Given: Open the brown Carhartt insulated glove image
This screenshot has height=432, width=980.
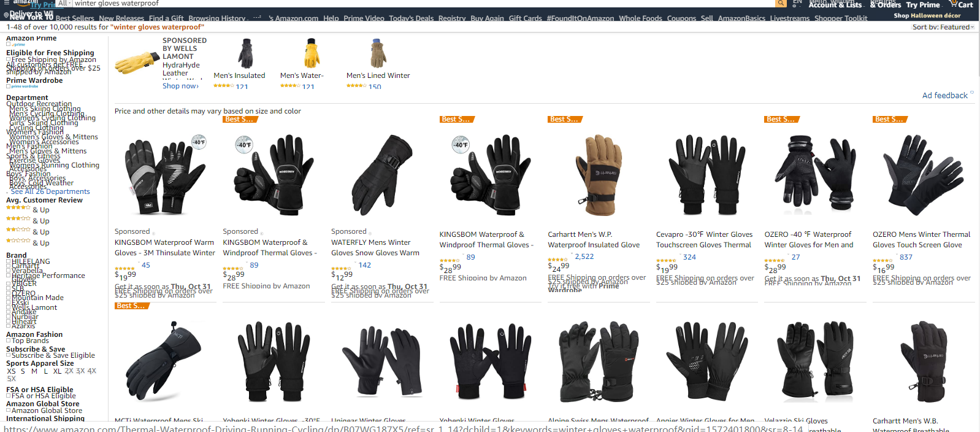Looking at the screenshot, I should click(x=597, y=175).
